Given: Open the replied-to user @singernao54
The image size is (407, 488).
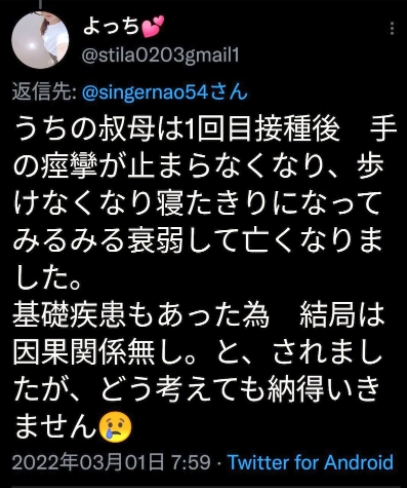Looking at the screenshot, I should (165, 92).
